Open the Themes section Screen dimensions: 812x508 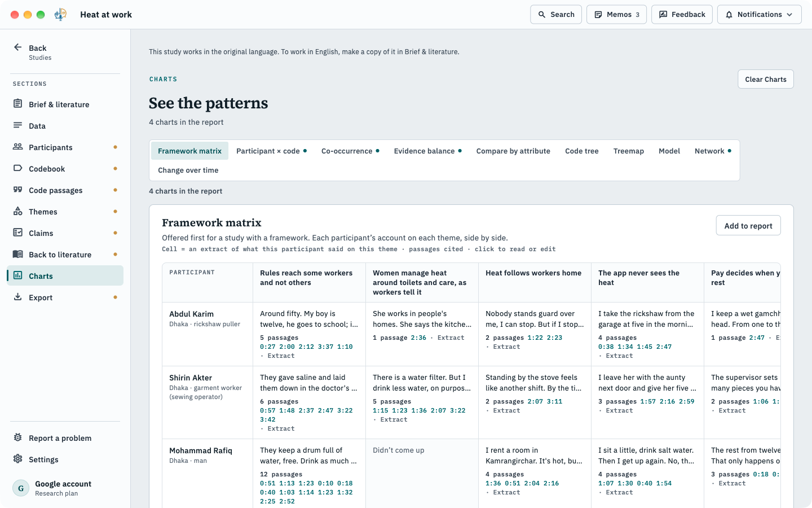65,211
